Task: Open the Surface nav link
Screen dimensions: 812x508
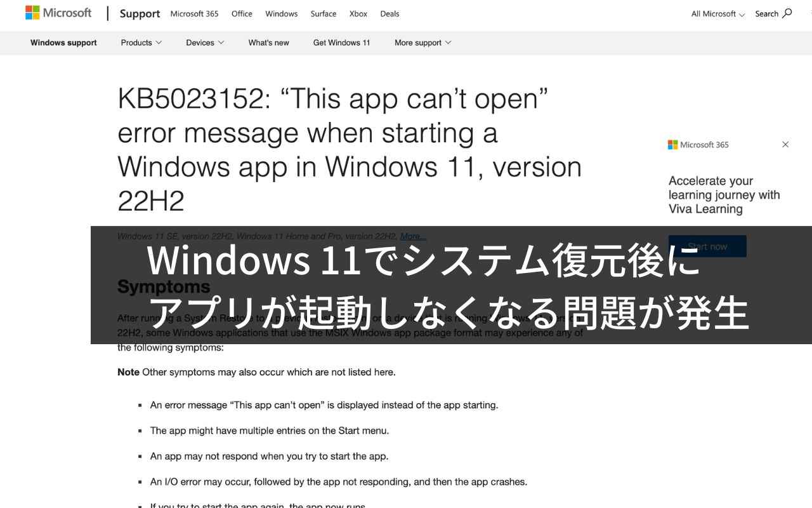Action: click(324, 14)
